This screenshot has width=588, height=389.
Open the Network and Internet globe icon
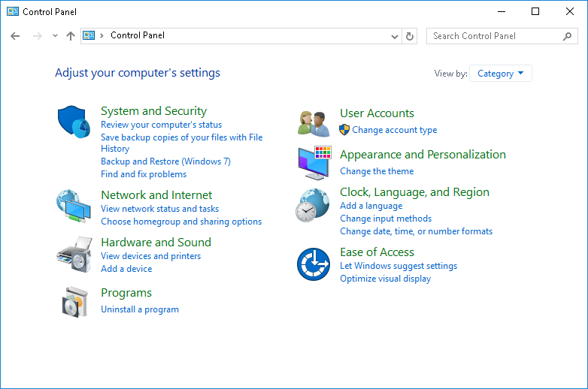74,205
